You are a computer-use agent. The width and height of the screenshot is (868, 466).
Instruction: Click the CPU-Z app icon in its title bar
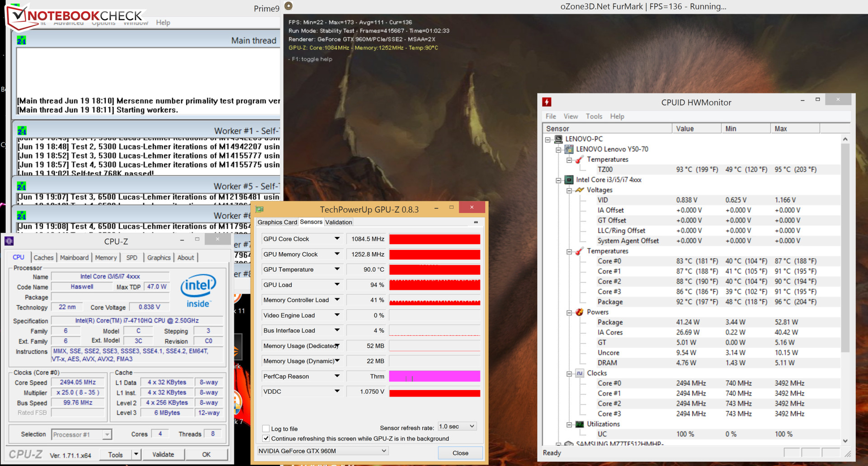click(x=9, y=241)
